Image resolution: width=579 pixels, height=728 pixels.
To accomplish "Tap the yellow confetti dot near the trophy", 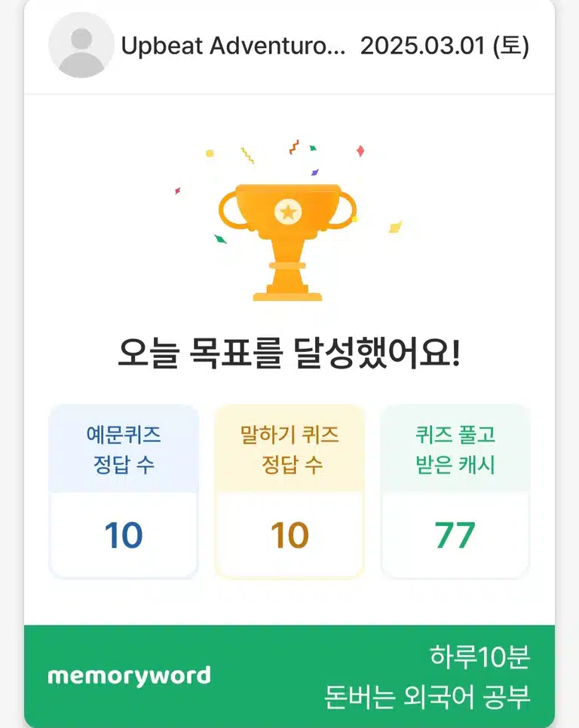I will pyautogui.click(x=210, y=153).
